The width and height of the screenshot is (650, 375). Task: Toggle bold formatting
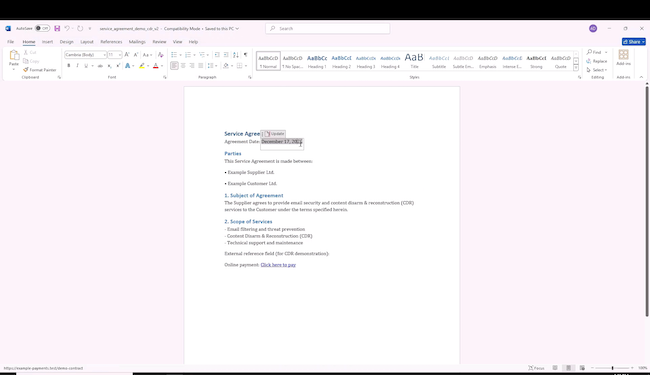pyautogui.click(x=69, y=66)
